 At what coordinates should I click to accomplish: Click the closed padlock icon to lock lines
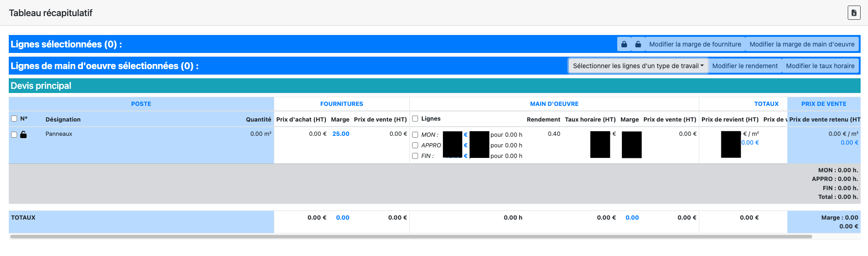click(x=624, y=44)
